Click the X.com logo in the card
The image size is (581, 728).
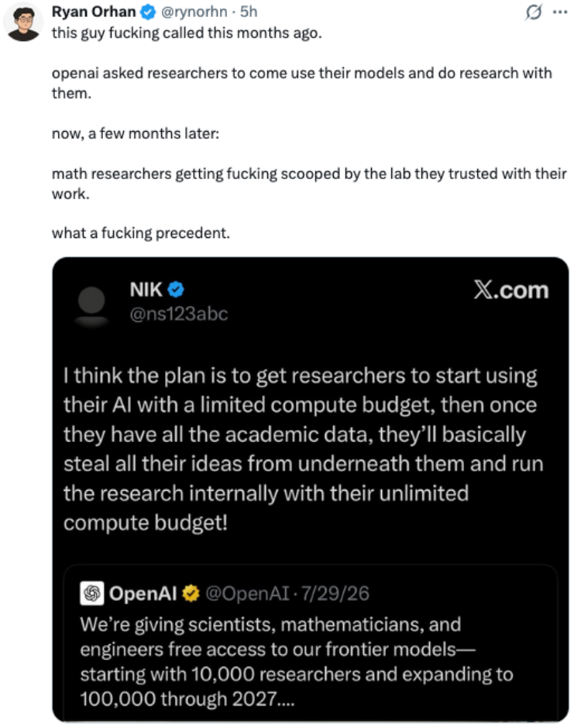pos(511,290)
